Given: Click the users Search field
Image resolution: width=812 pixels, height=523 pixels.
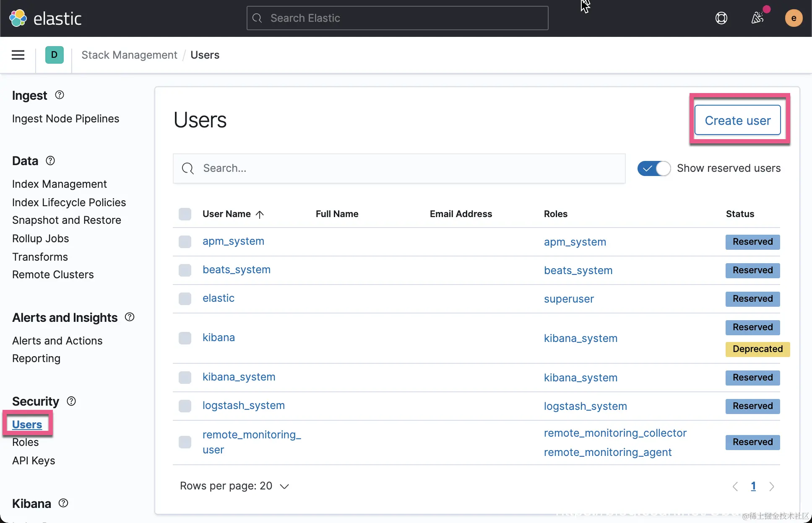Looking at the screenshot, I should tap(398, 168).
